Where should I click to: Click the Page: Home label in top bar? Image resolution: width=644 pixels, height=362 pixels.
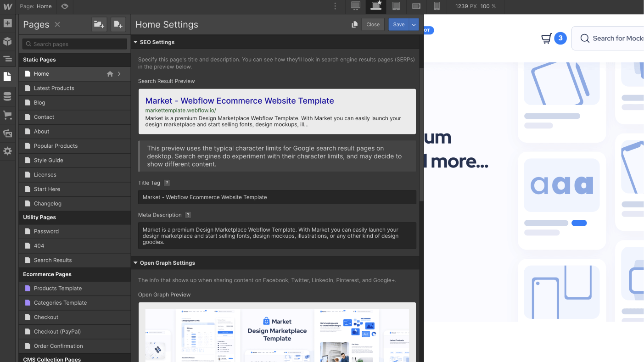coord(36,6)
